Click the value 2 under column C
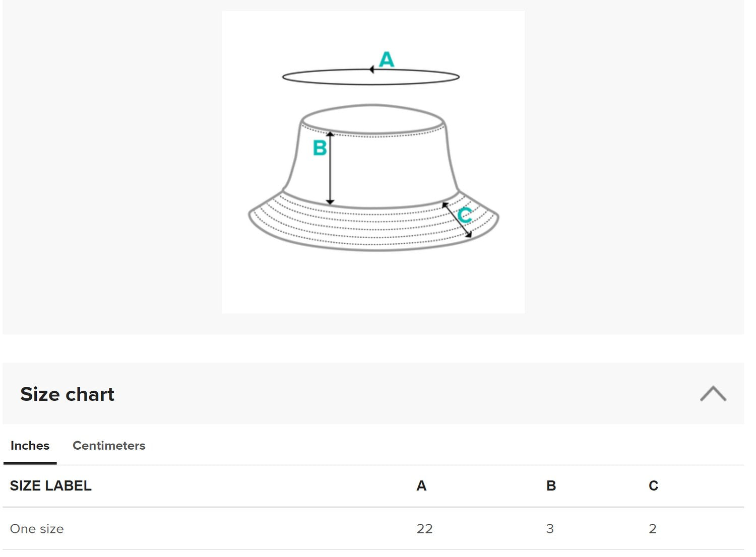 653,529
